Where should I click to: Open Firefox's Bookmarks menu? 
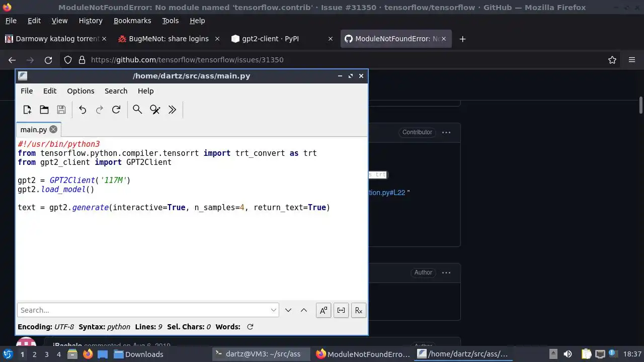click(x=132, y=21)
